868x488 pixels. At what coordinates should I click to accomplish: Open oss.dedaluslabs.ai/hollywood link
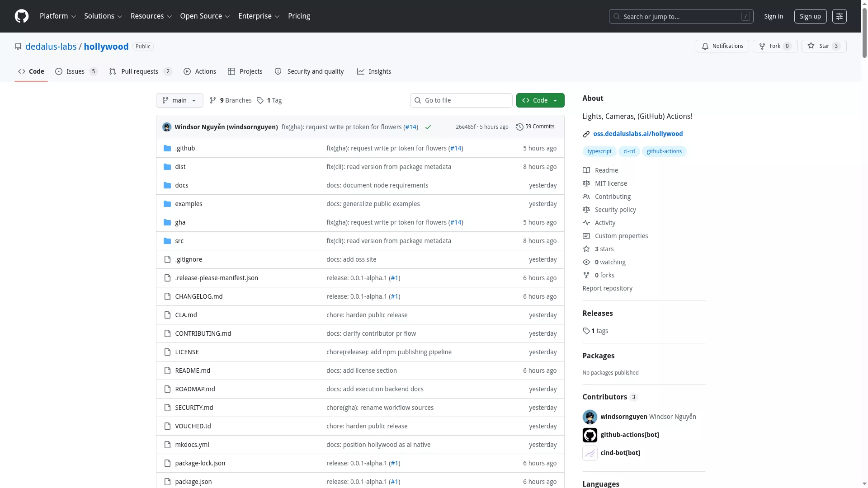tap(638, 134)
